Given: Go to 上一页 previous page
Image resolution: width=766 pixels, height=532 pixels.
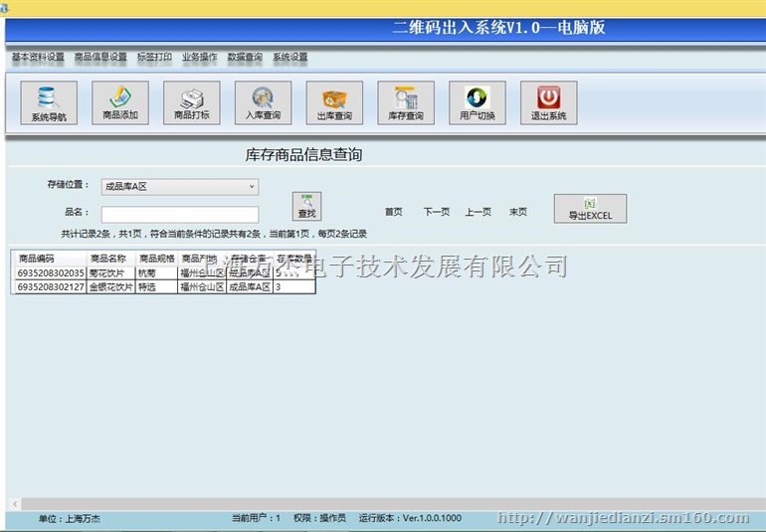Looking at the screenshot, I should click(478, 212).
